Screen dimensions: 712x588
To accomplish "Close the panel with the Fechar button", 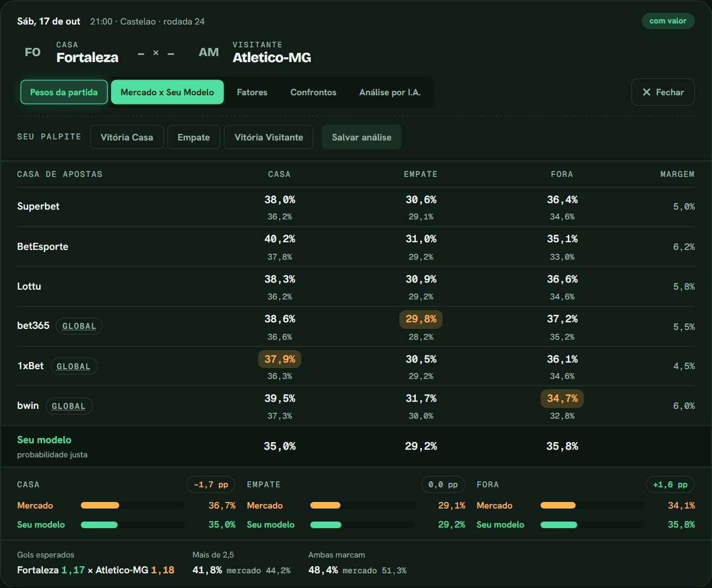I will coord(663,92).
